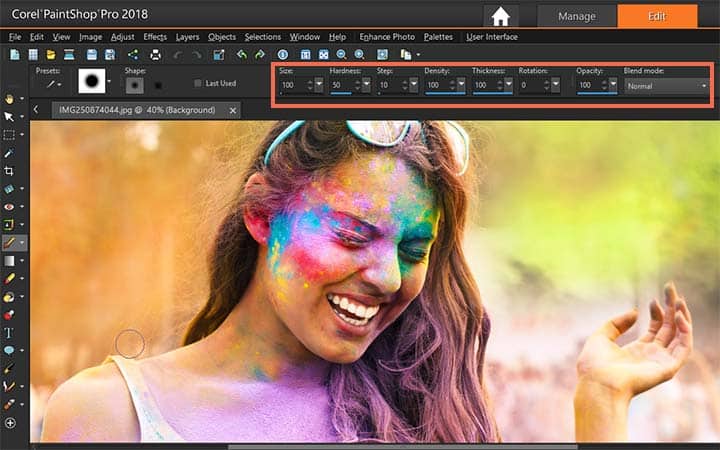Click the Size value field
The width and height of the screenshot is (720, 450).
tap(292, 85)
